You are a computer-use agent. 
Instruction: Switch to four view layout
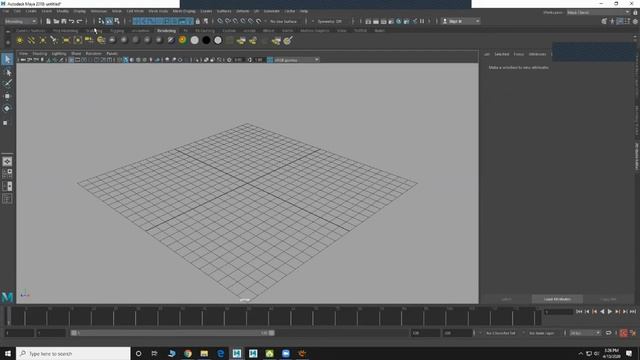(x=7, y=174)
